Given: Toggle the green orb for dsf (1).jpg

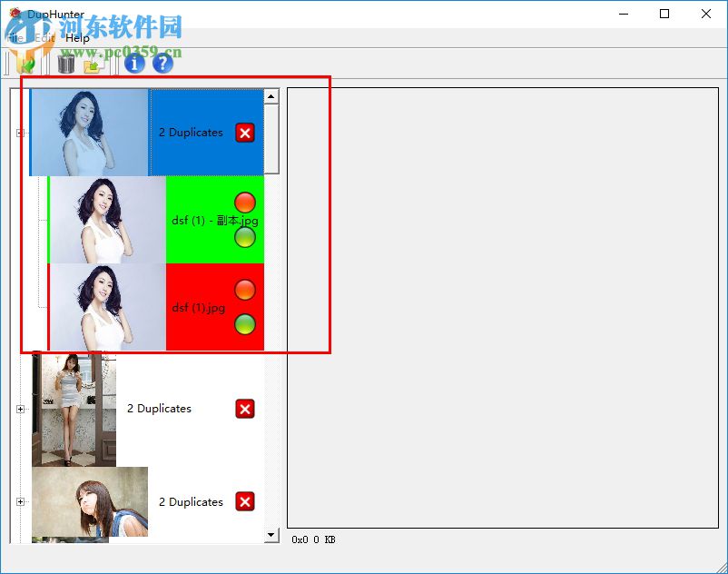Looking at the screenshot, I should coord(244,323).
